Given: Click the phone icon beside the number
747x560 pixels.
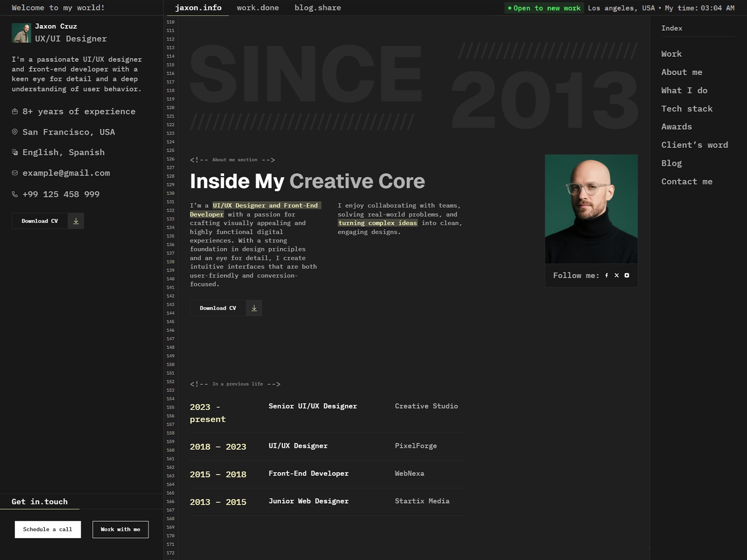Looking at the screenshot, I should point(15,194).
